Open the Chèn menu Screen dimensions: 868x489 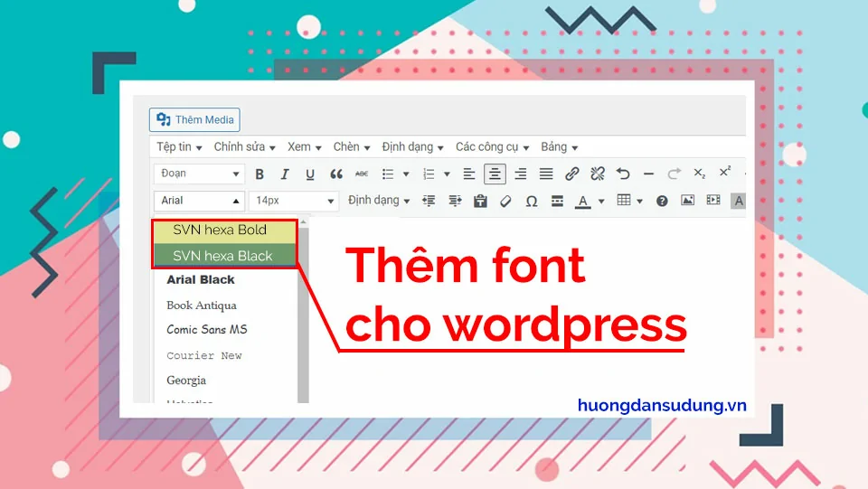click(x=351, y=147)
